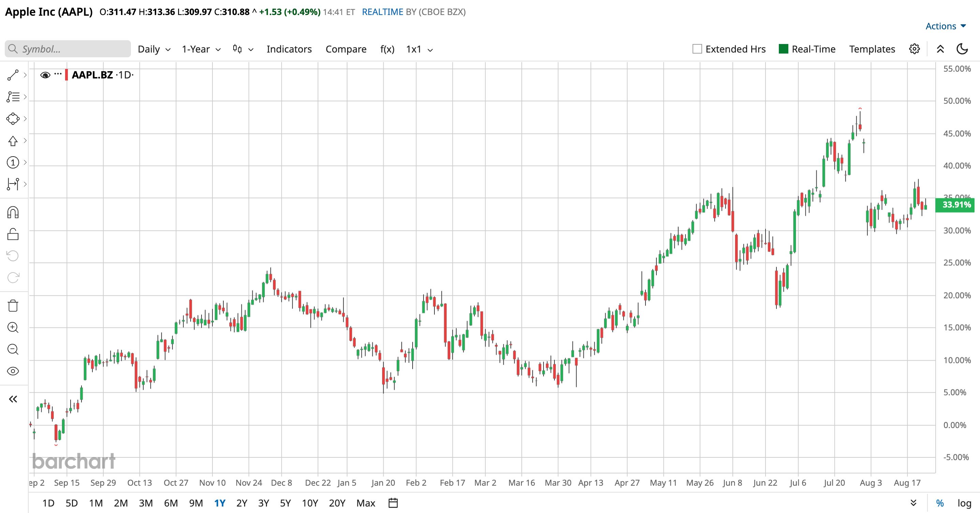Screen dimensions: 980x513
Task: Click the redo arrow icon
Action: pyautogui.click(x=13, y=277)
